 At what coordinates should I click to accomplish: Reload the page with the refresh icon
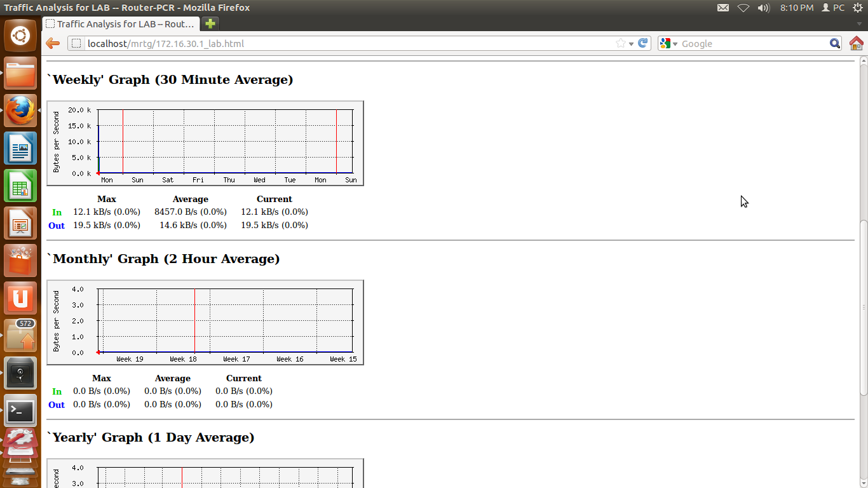[642, 43]
